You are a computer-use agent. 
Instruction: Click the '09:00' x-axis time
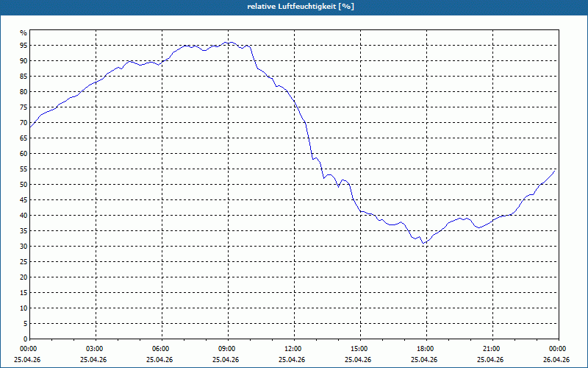point(226,349)
